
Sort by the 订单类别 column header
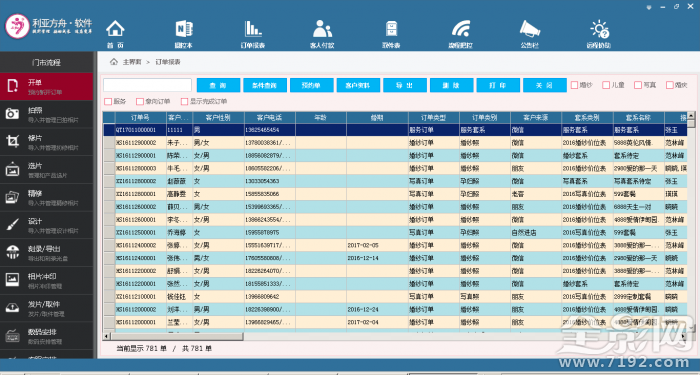pyautogui.click(x=485, y=118)
